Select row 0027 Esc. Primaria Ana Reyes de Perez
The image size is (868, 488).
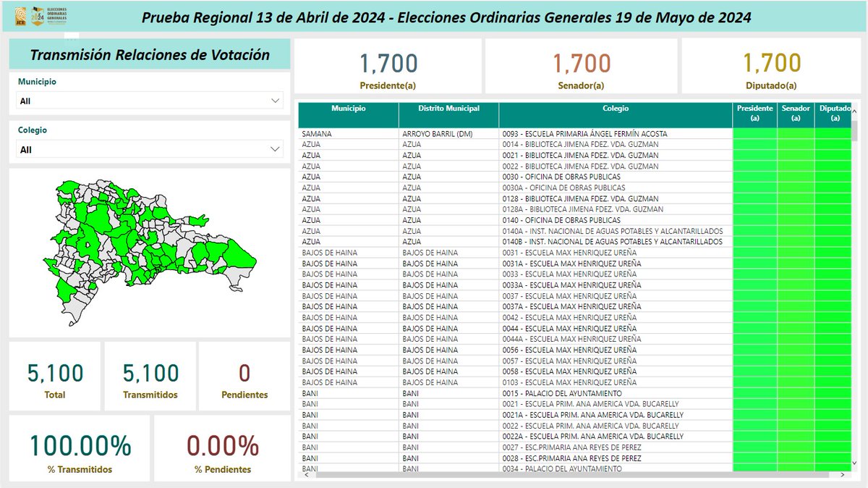[575, 447]
